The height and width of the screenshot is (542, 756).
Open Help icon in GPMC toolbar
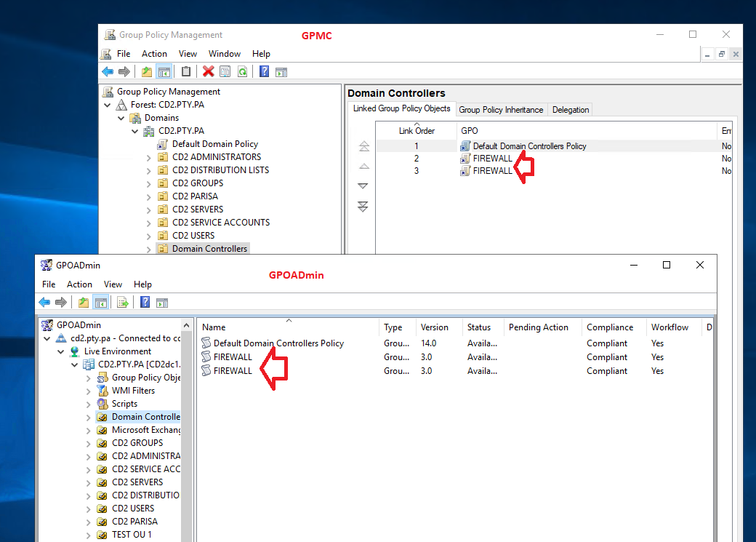[x=264, y=72]
